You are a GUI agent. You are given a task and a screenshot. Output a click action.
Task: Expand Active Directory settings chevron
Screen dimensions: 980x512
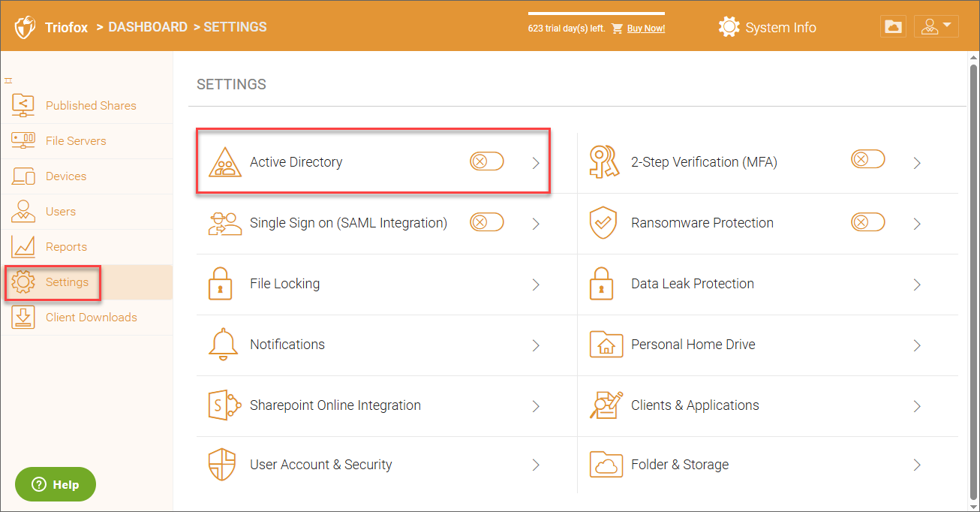point(536,163)
